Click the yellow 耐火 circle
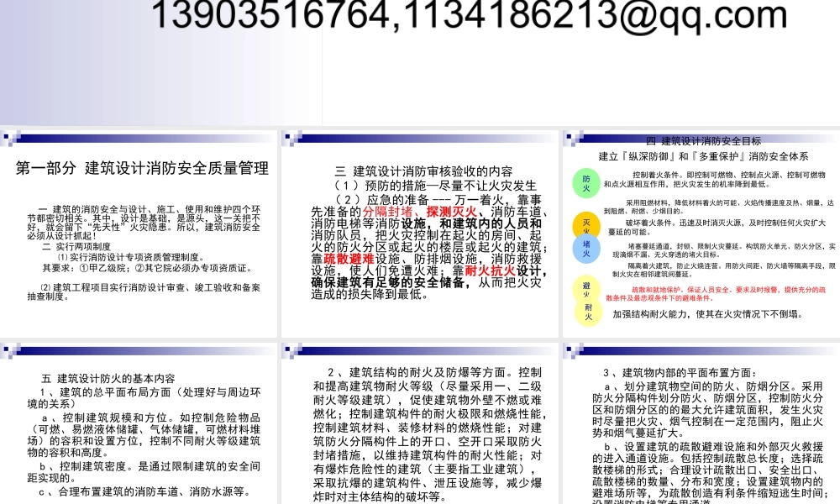840x504 pixels. 588,312
